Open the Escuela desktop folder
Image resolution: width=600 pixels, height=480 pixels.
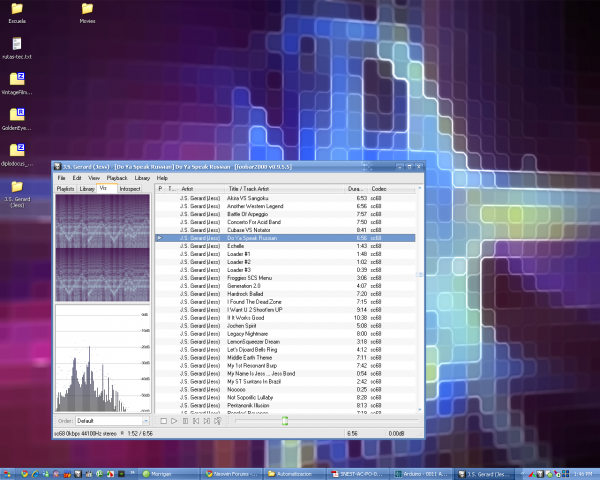pyautogui.click(x=17, y=13)
